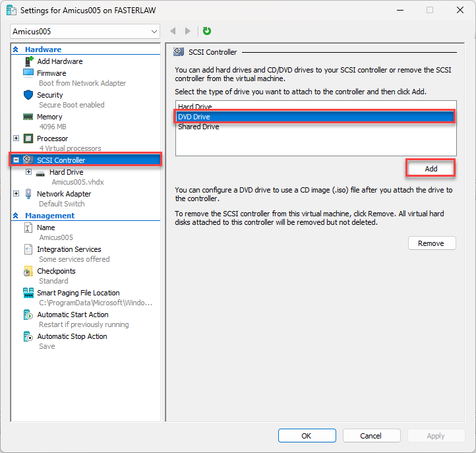Expand the Network Adapter tree node
The image size is (476, 453).
point(16,193)
